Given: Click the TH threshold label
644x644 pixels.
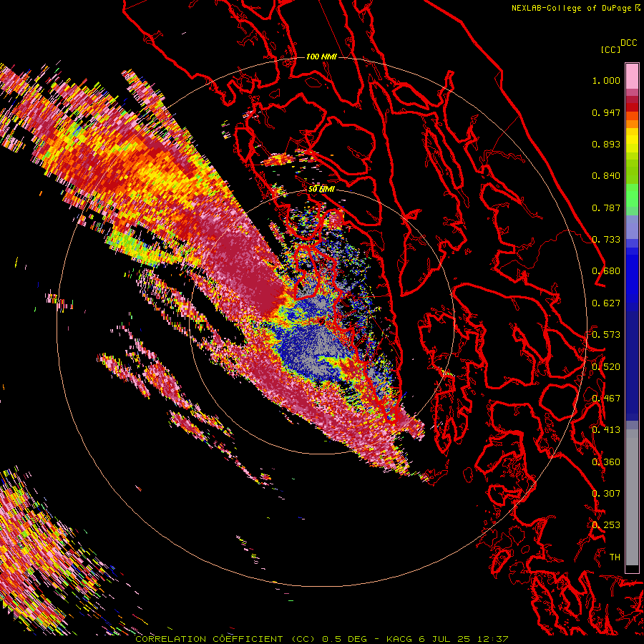Looking at the screenshot, I should click(615, 557).
